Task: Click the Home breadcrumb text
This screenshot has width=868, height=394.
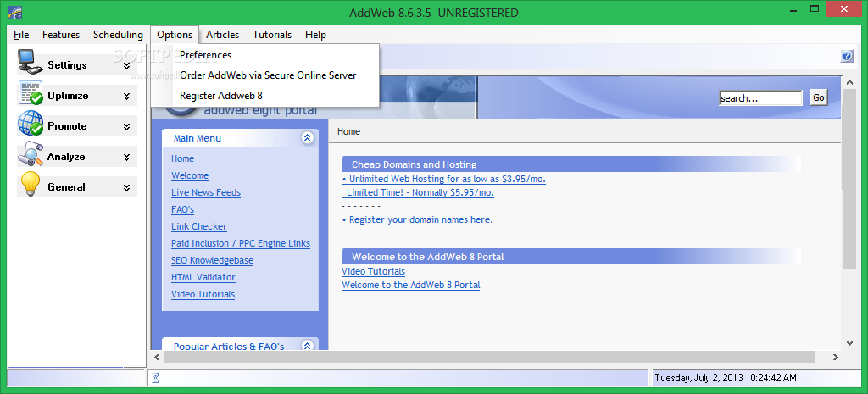Action: click(348, 131)
